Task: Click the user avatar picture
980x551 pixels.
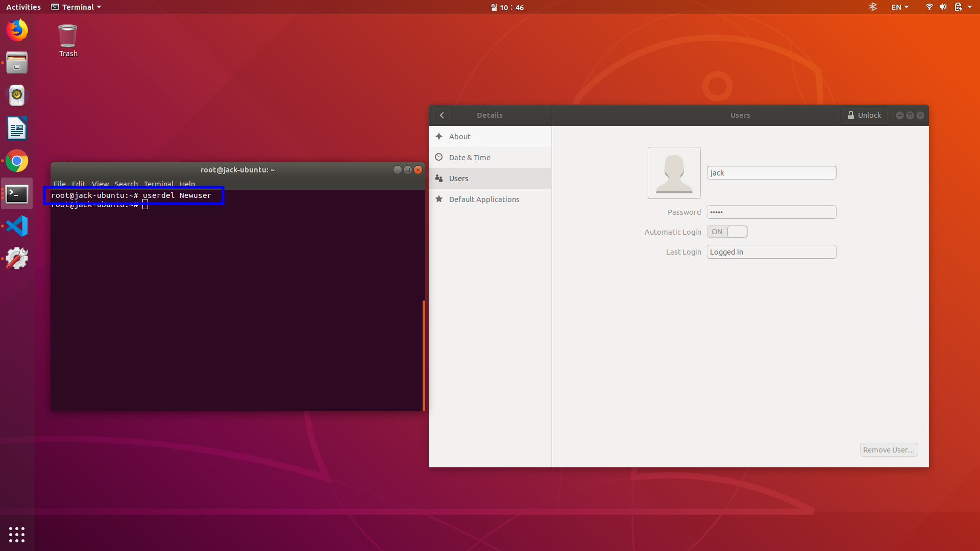Action: point(674,173)
